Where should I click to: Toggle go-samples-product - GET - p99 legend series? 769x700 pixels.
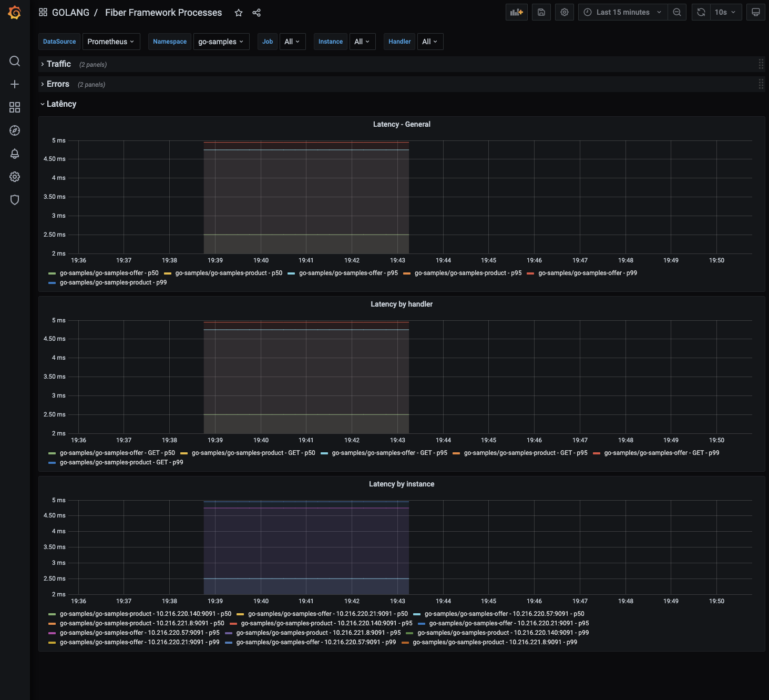pyautogui.click(x=121, y=462)
